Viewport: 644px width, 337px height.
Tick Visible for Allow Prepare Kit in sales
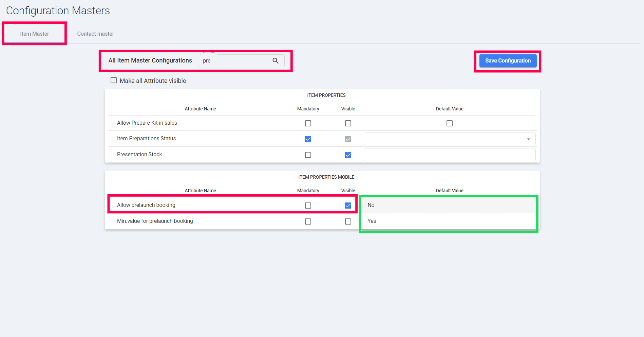coord(348,123)
